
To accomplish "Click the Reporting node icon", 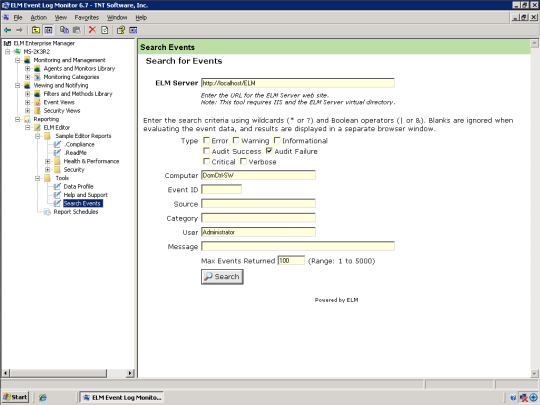I will click(x=27, y=119).
